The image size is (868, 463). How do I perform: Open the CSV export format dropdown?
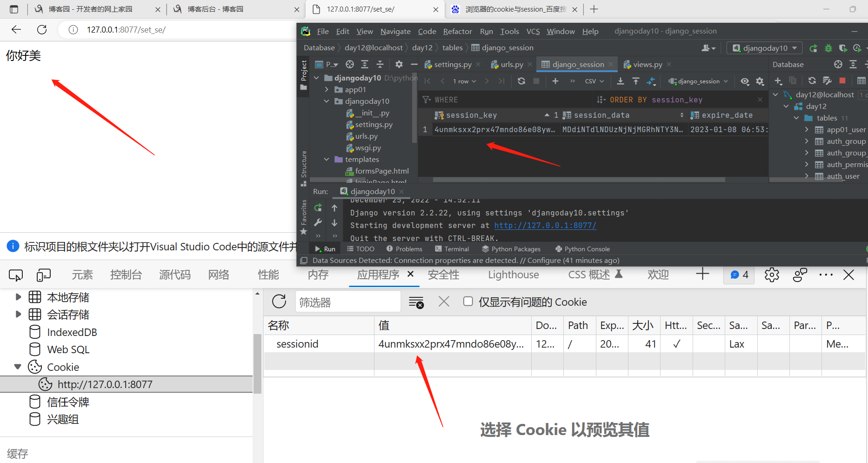click(594, 81)
